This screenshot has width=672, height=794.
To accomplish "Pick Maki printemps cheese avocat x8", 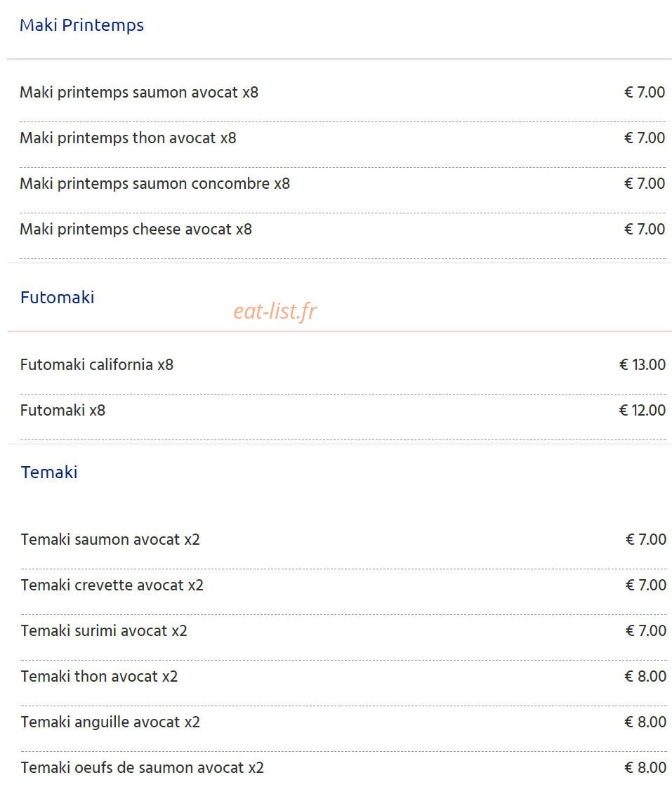I will tap(136, 230).
